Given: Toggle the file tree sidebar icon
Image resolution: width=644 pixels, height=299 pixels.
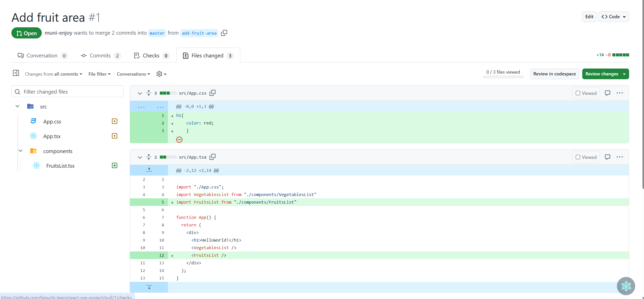Looking at the screenshot, I should [x=16, y=73].
